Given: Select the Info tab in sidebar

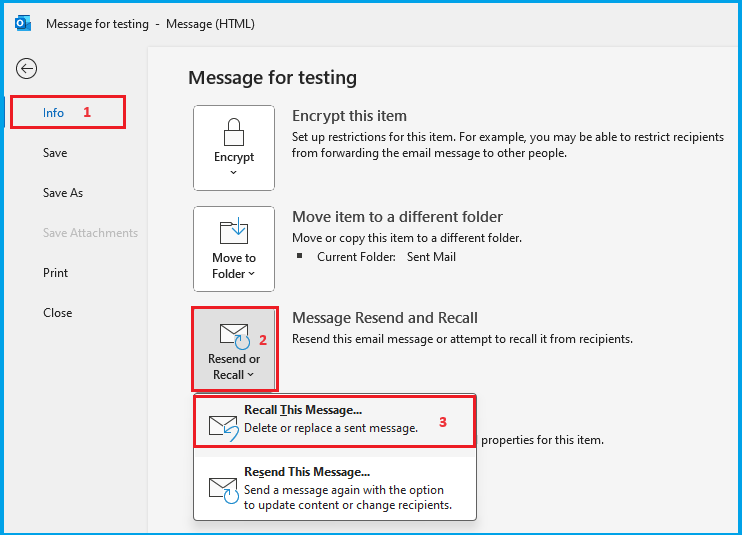Looking at the screenshot, I should click(x=54, y=113).
